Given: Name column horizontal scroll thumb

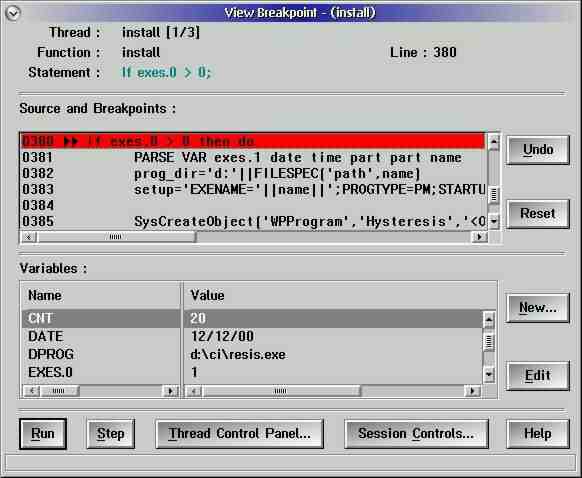Looking at the screenshot, I should coord(59,391).
